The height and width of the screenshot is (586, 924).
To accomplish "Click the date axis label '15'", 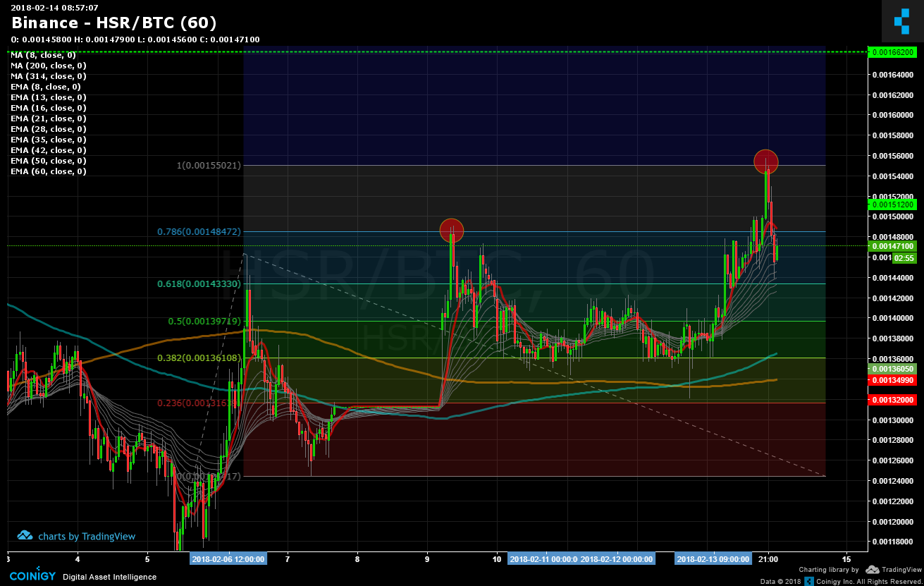I will [846, 559].
